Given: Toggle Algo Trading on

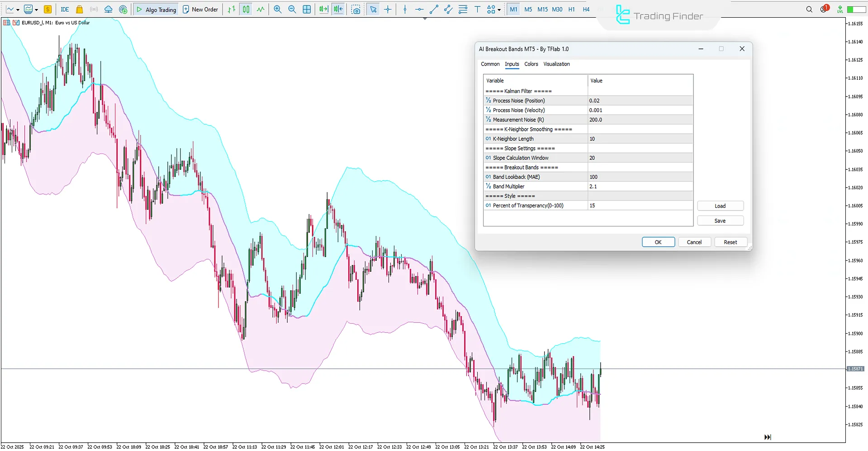Looking at the screenshot, I should coord(156,9).
